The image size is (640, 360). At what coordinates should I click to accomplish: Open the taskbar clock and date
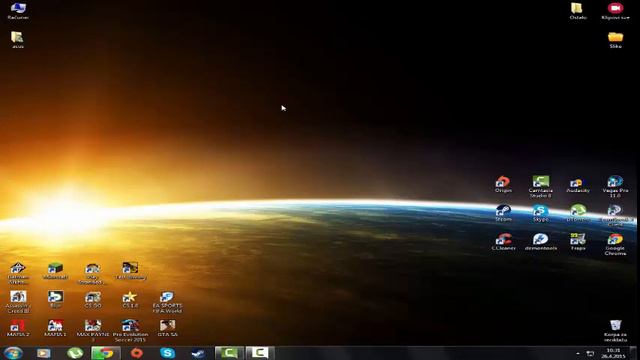pos(613,353)
